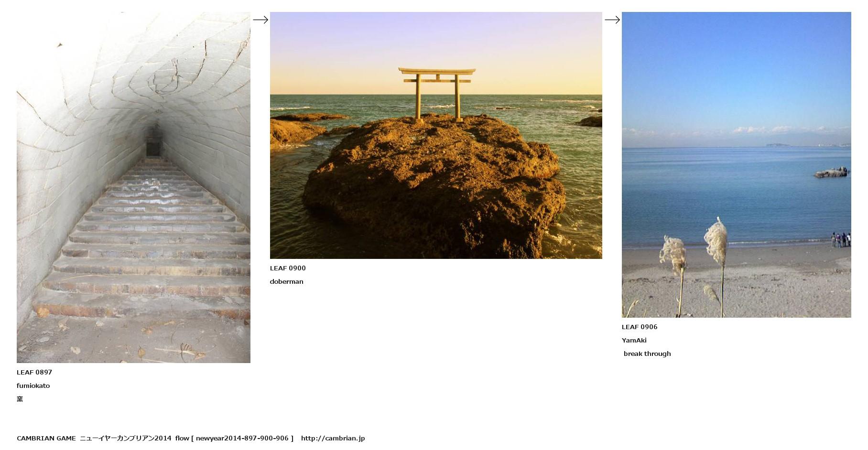Open the beach with pampas grass photo

[736, 165]
